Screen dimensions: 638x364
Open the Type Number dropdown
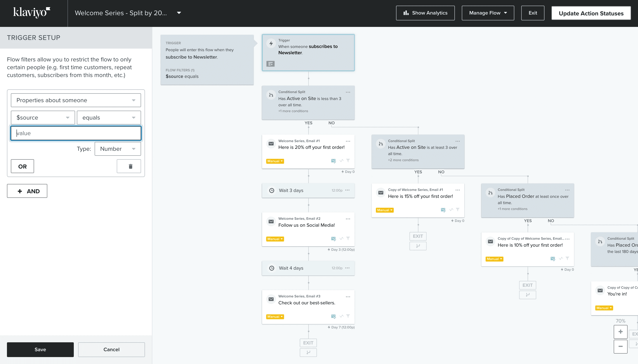pyautogui.click(x=118, y=149)
